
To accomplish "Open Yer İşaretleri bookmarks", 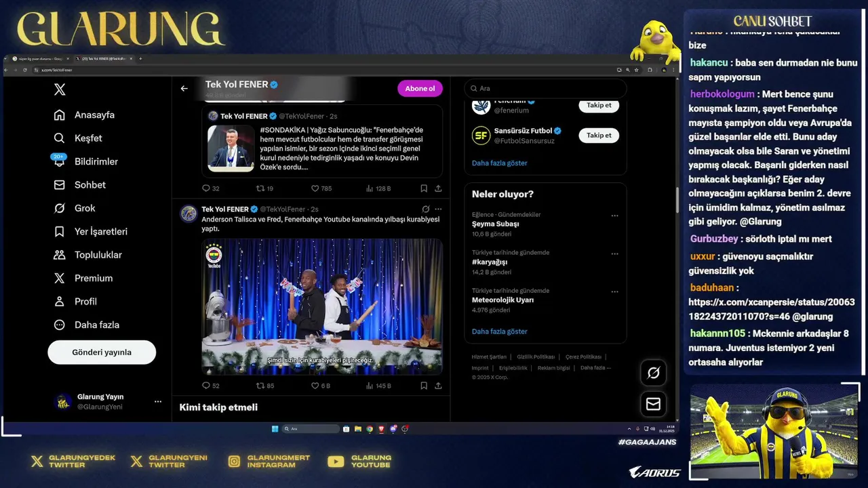I will pyautogui.click(x=90, y=232).
